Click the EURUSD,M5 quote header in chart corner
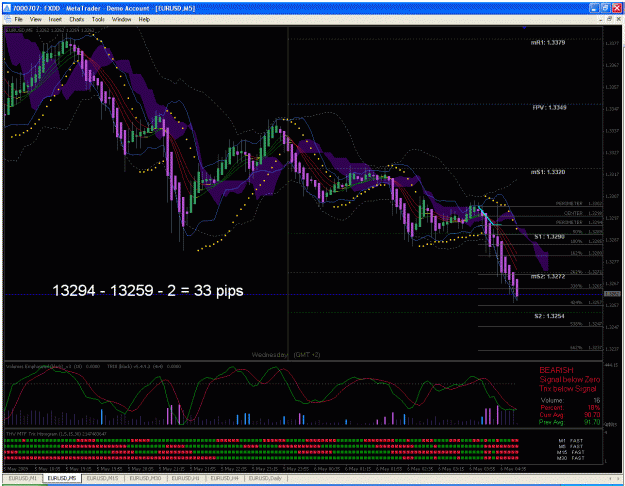Image resolution: width=625 pixels, height=486 pixels. (x=50, y=30)
